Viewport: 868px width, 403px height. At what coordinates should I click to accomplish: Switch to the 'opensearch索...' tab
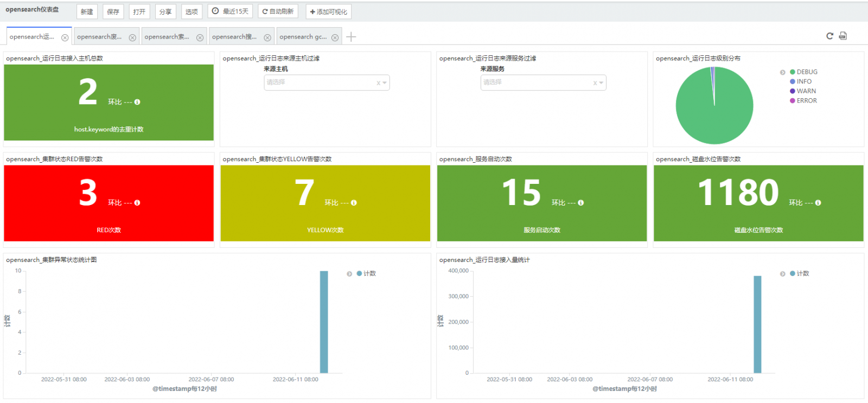pyautogui.click(x=167, y=37)
